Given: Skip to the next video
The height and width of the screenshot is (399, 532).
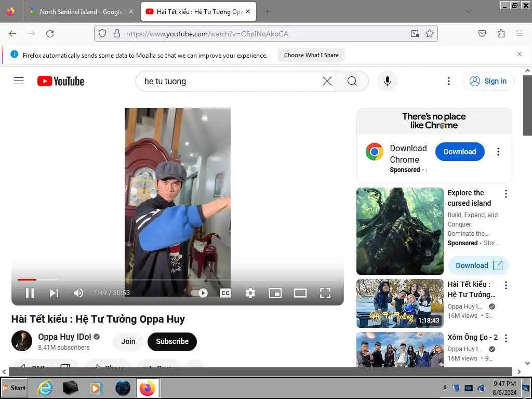Looking at the screenshot, I should [x=54, y=293].
